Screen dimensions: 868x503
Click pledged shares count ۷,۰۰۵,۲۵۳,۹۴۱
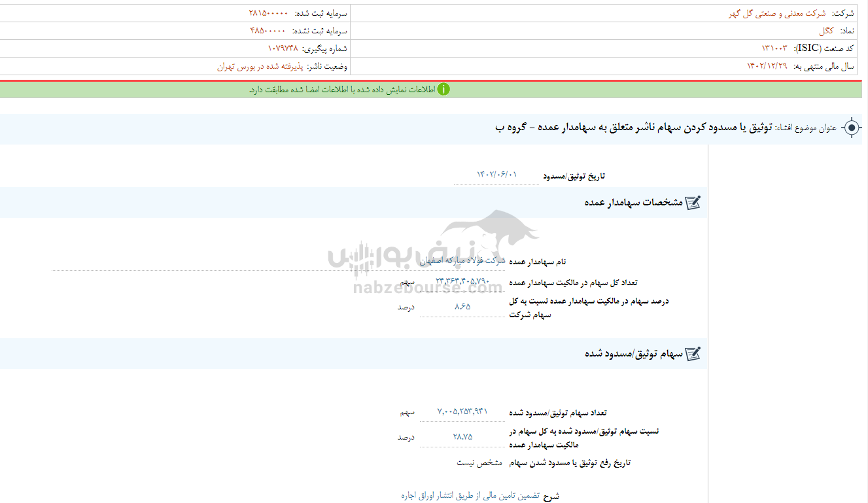coord(462,411)
